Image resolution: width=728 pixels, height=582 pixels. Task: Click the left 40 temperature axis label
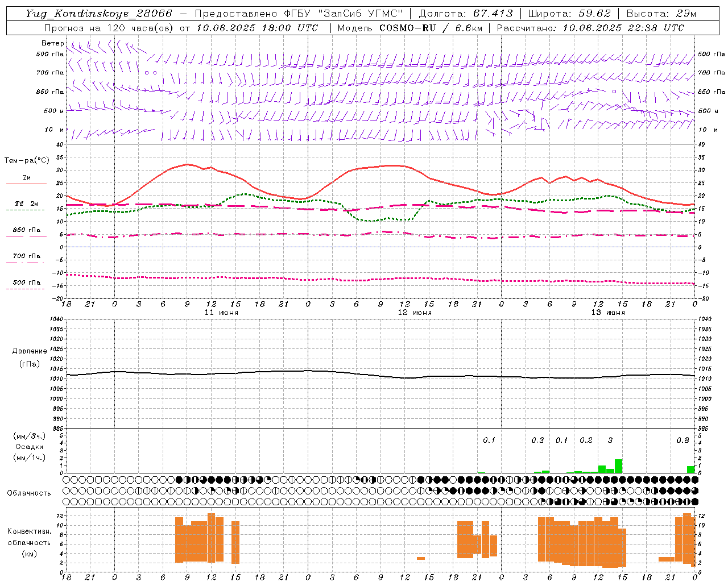(61, 144)
